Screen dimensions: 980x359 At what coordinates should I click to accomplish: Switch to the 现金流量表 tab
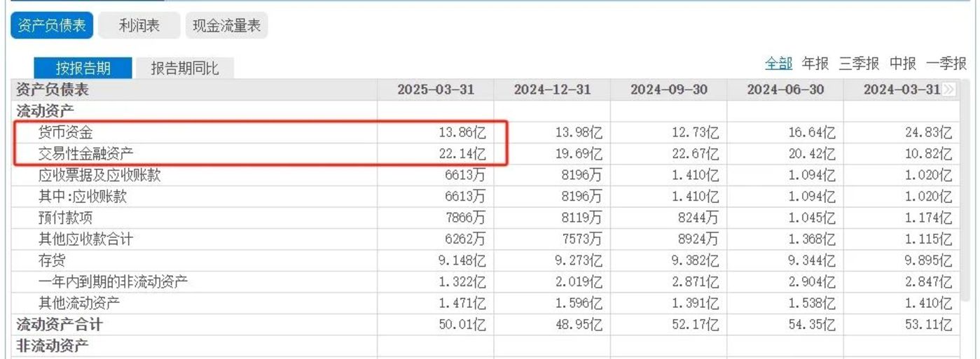click(x=226, y=26)
